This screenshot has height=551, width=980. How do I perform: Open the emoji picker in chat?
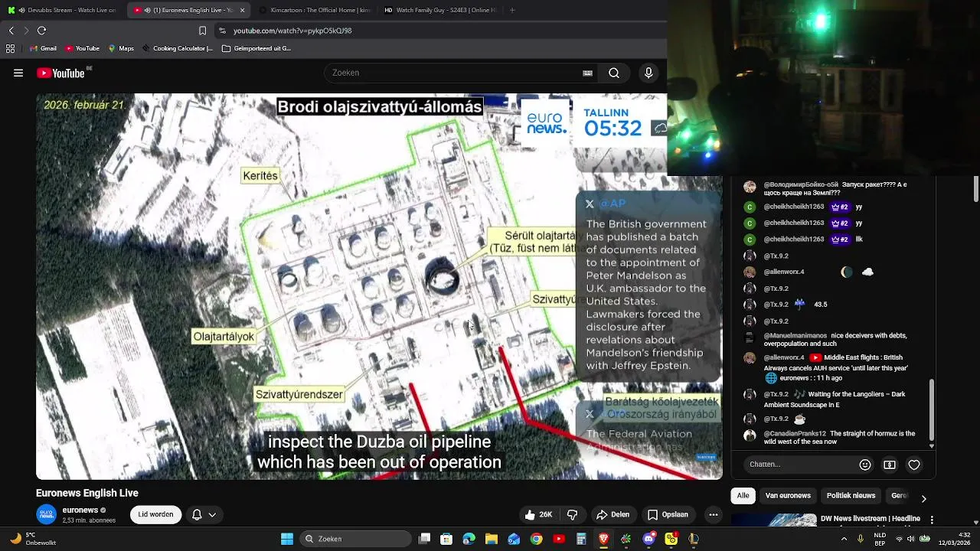pyautogui.click(x=865, y=465)
